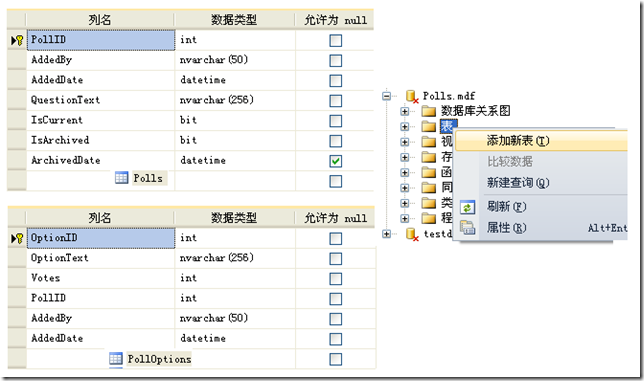Viewport: 644px width, 381px height.
Task: Click the IsCurrent bit data type cell
Action: click(x=235, y=120)
